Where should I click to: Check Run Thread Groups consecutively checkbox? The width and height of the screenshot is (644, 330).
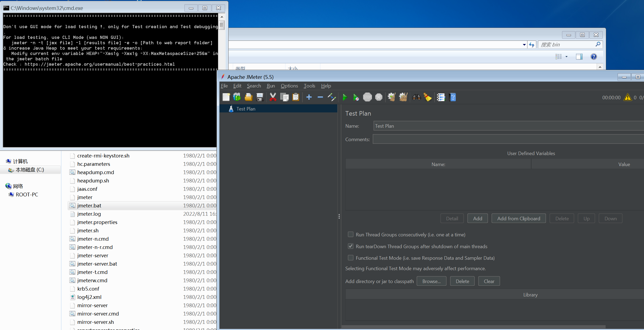click(350, 234)
